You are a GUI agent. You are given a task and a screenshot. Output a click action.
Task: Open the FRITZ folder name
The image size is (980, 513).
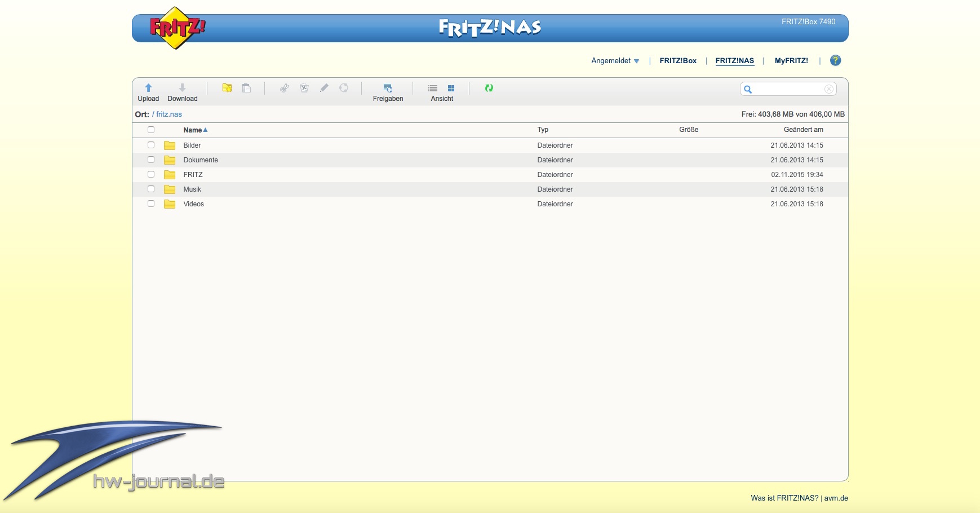point(193,175)
